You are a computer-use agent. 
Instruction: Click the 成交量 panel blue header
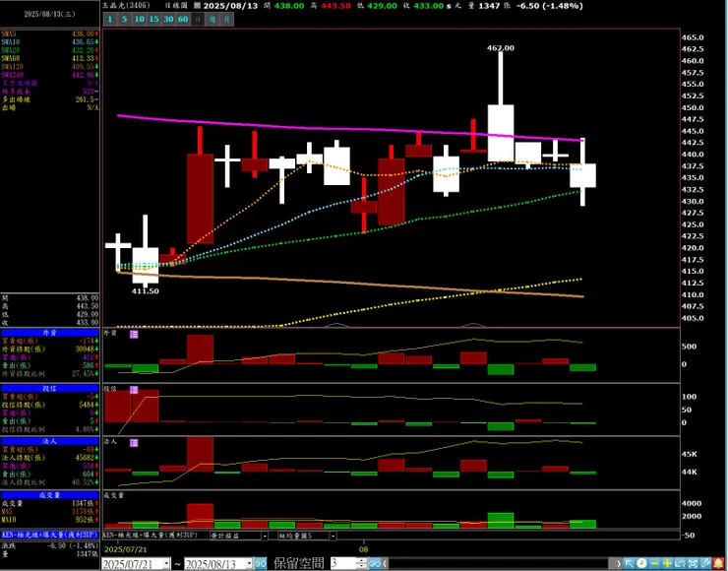click(49, 495)
